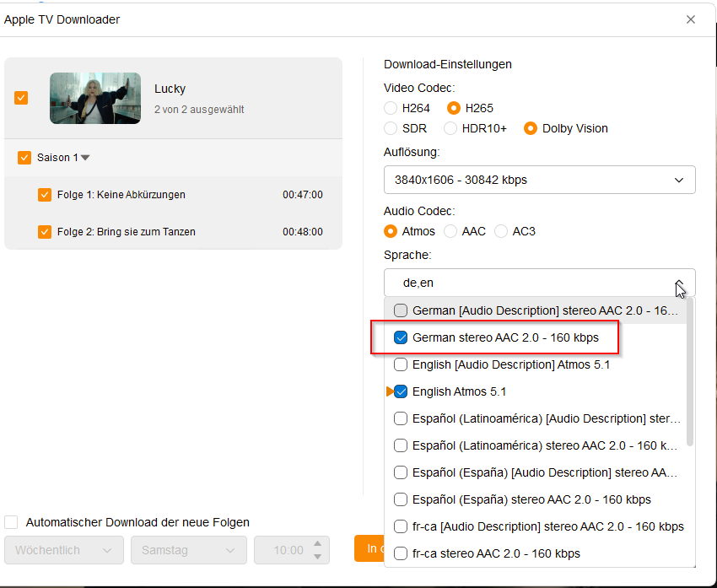717x588 pixels.
Task: Check Español (España) stereo AAC 2.0 - 160 kbps
Action: point(401,499)
